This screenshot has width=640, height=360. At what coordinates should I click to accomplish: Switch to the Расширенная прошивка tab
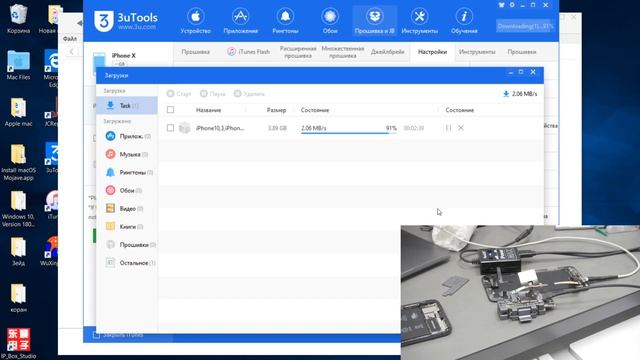[298, 52]
